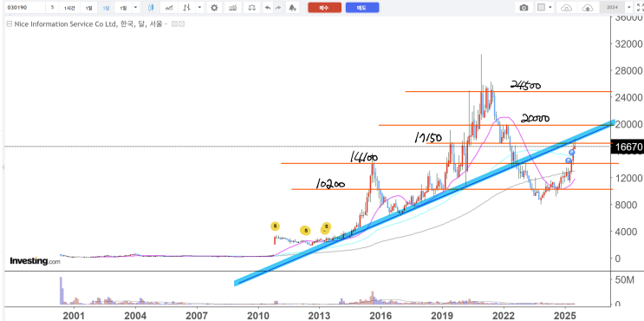Screen dimensions: 644x321
Task: Click the current price label 16670
Action: pyautogui.click(x=628, y=147)
